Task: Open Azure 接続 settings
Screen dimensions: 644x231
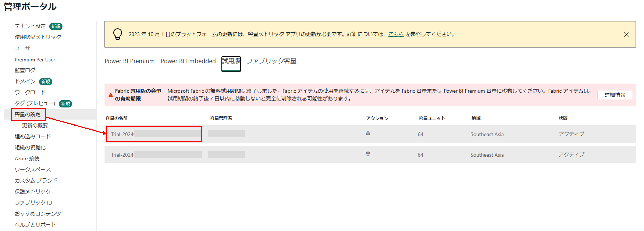Action: (27, 158)
